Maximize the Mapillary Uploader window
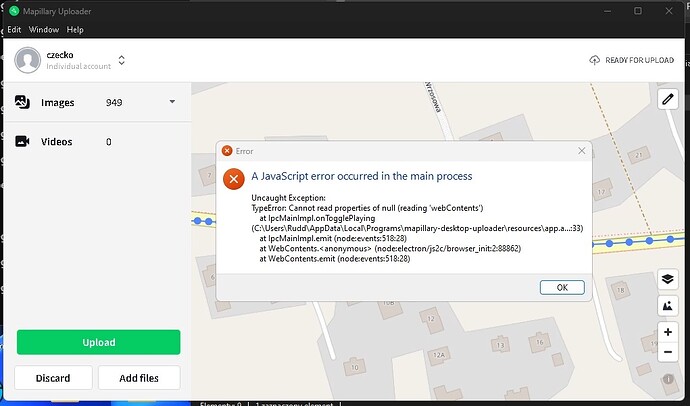The height and width of the screenshot is (406, 690). pos(638,11)
